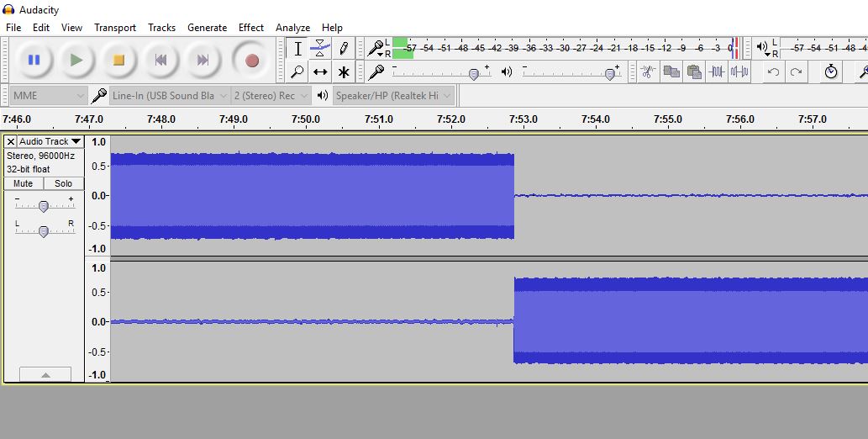Click the 7:50.0 mark on the timeline ruler
Screen dimensions: 868x439
click(305, 119)
